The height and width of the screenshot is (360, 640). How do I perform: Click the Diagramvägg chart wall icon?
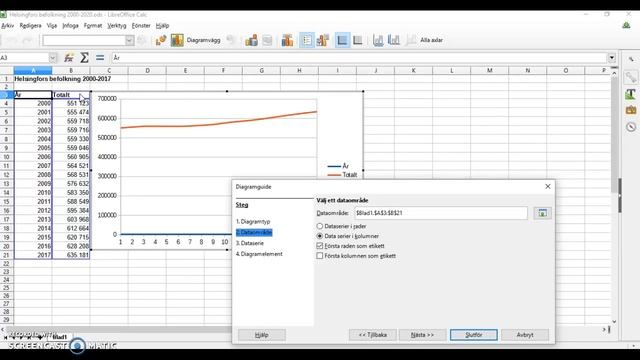point(177,40)
